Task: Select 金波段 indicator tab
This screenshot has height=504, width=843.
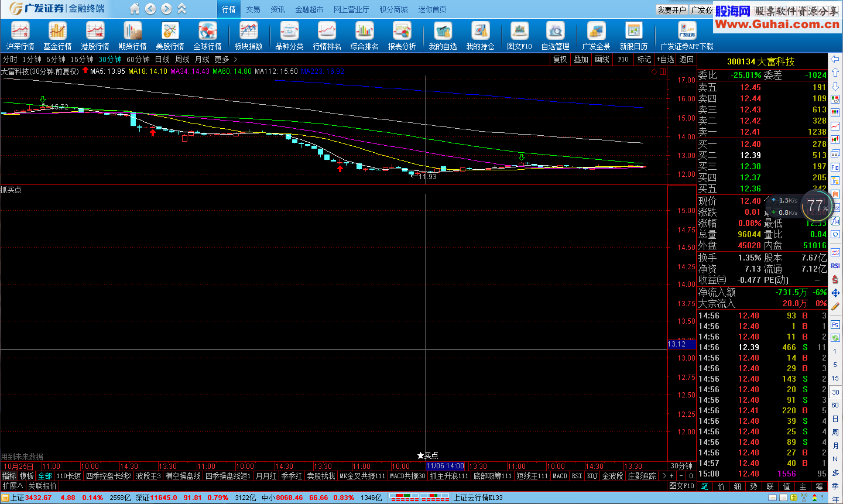Action: [612, 476]
